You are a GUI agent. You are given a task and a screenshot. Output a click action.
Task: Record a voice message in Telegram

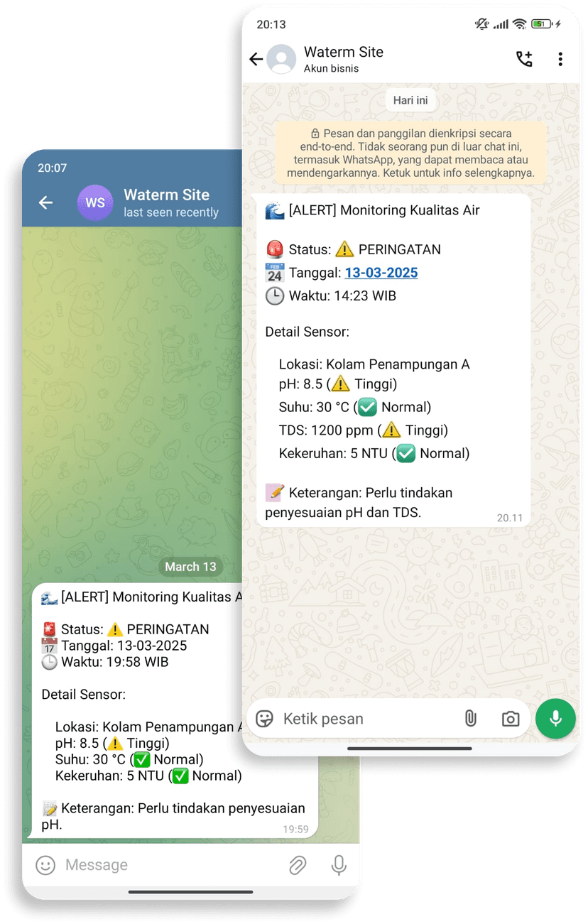[339, 865]
